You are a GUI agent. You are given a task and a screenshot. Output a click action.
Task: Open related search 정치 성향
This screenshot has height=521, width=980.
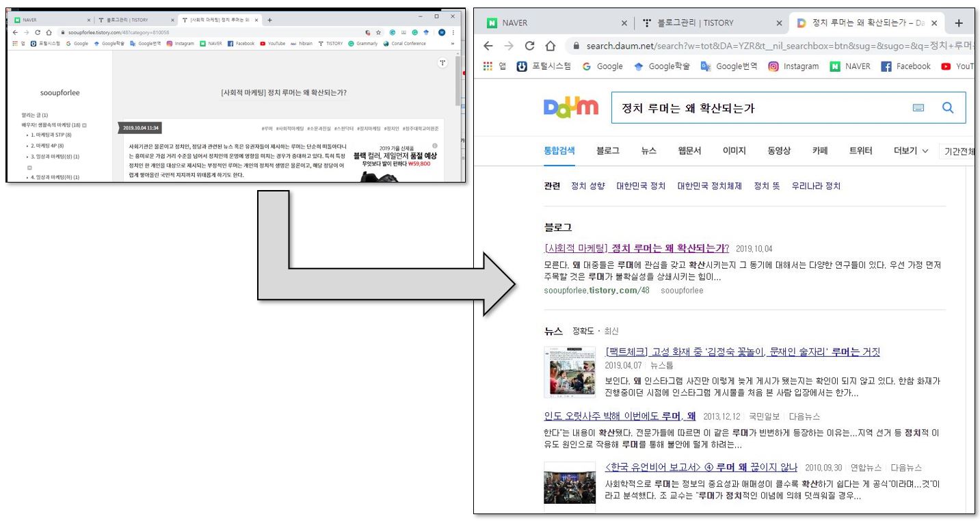coord(588,186)
